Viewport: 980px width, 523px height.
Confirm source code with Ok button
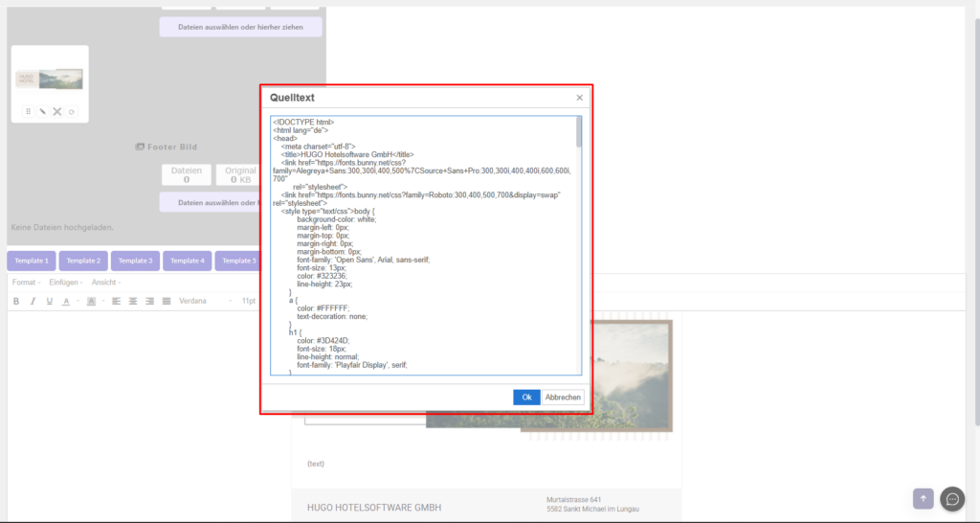coord(526,398)
